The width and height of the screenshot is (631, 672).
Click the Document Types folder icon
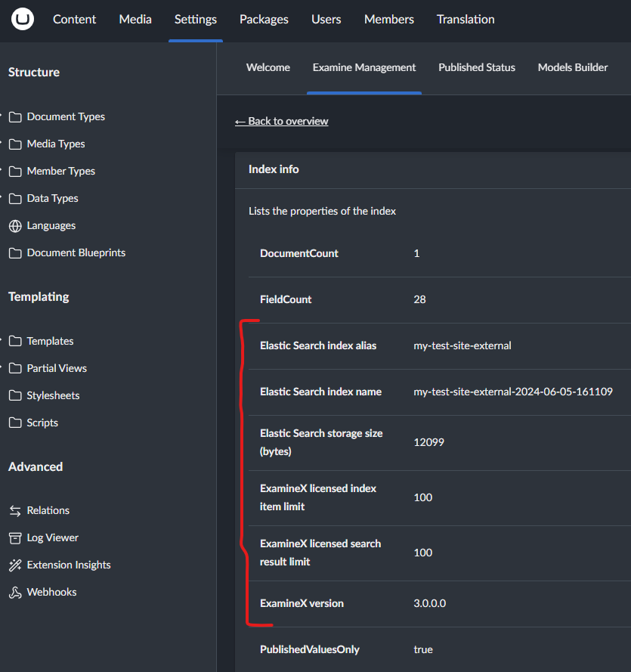click(15, 117)
